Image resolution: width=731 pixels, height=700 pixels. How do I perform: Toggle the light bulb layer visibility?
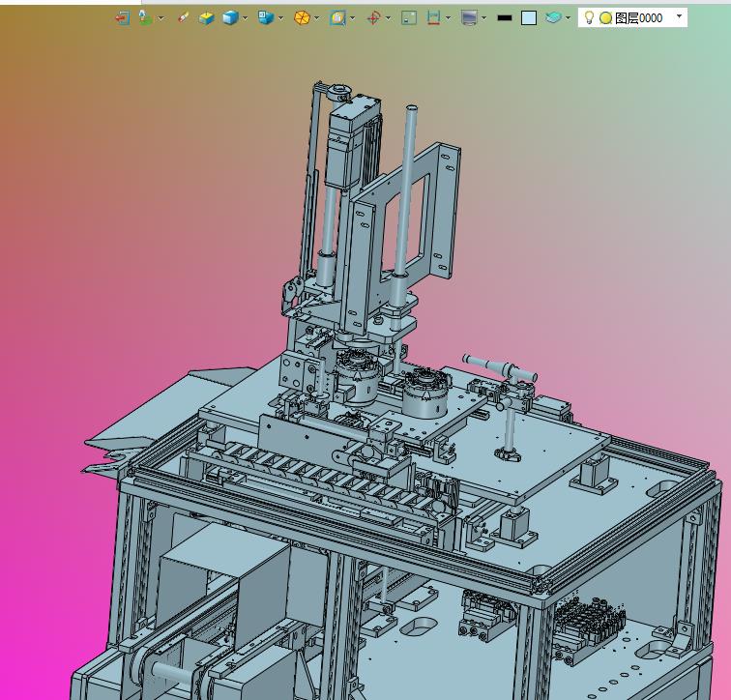click(589, 17)
